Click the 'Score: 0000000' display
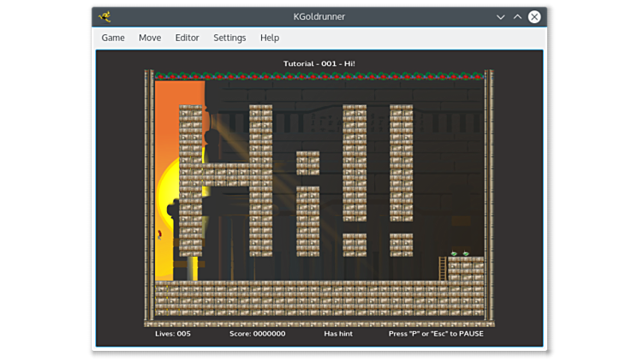644x362 pixels. 257,334
